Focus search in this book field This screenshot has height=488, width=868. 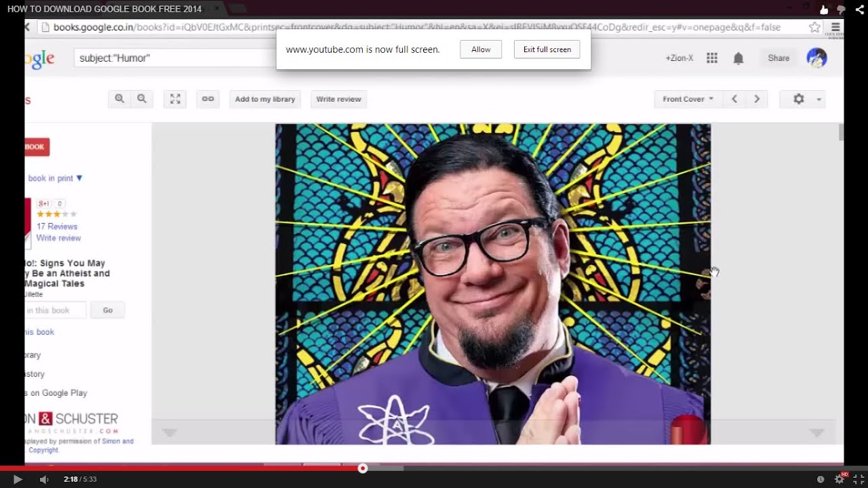coord(56,310)
